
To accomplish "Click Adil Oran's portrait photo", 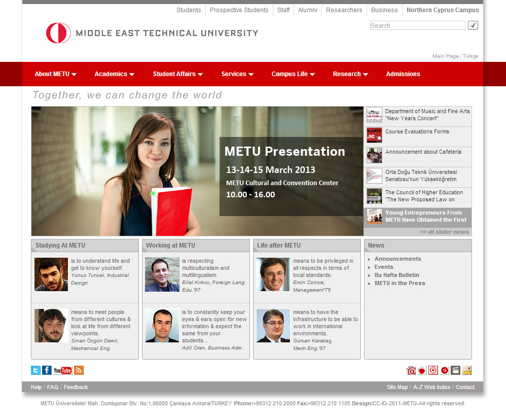I will tap(162, 326).
